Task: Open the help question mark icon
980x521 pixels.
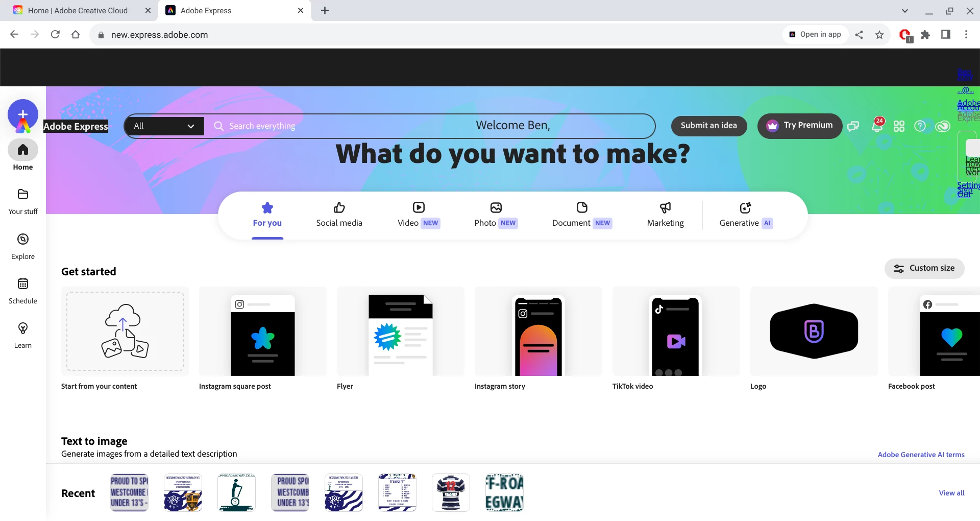Action: (920, 126)
